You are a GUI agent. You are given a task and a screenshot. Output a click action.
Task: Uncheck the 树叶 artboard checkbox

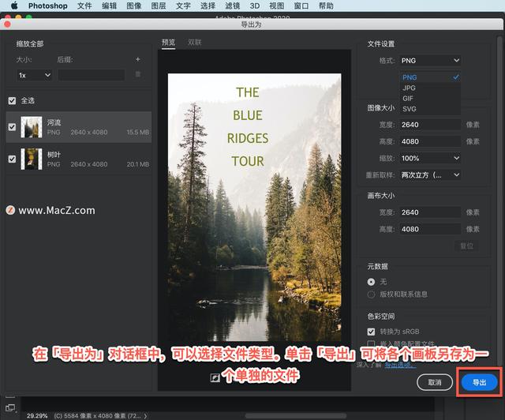coord(12,159)
